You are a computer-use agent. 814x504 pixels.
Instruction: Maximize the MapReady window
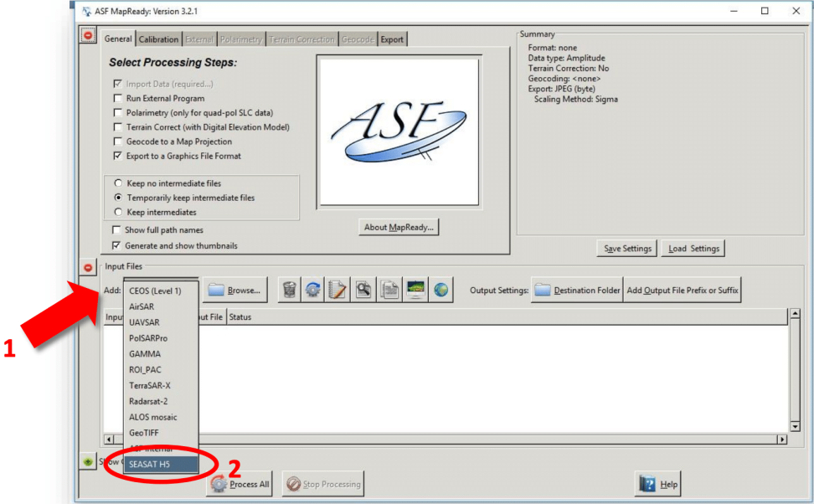click(x=765, y=11)
